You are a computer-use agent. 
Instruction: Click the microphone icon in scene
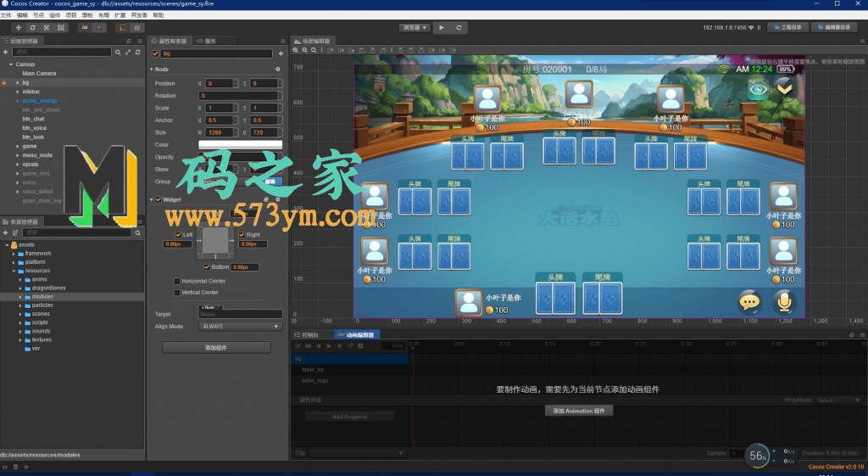point(784,302)
